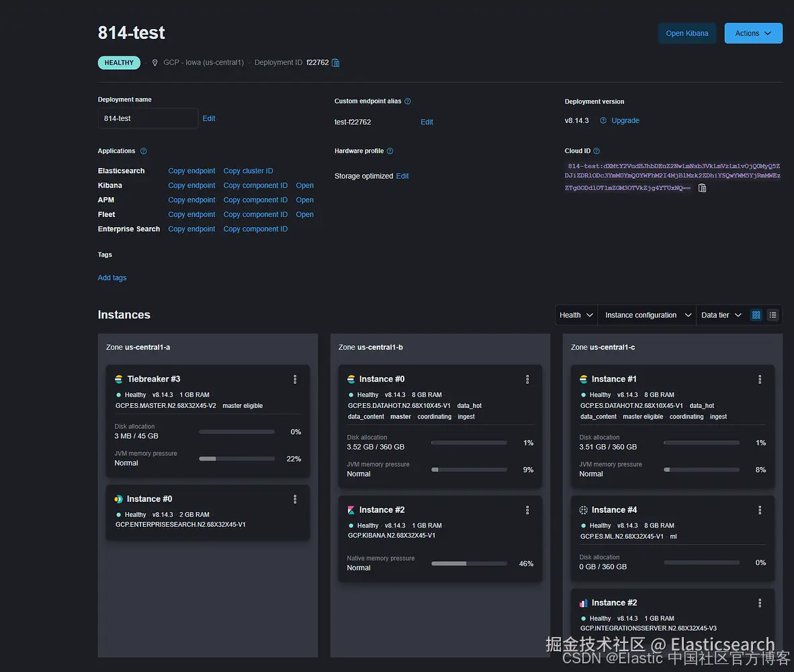Open Kibana with the top button

point(687,34)
